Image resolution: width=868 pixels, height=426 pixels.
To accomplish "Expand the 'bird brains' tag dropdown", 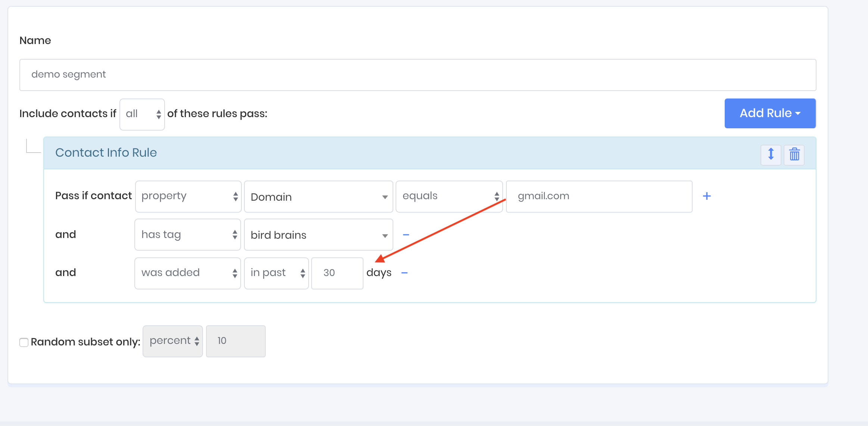I will [x=318, y=235].
